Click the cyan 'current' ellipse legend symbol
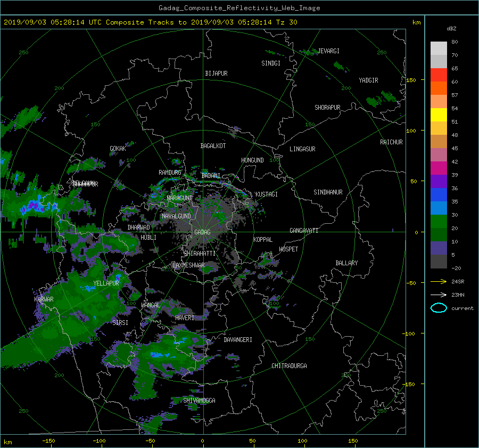This screenshot has width=479, height=448. click(439, 308)
